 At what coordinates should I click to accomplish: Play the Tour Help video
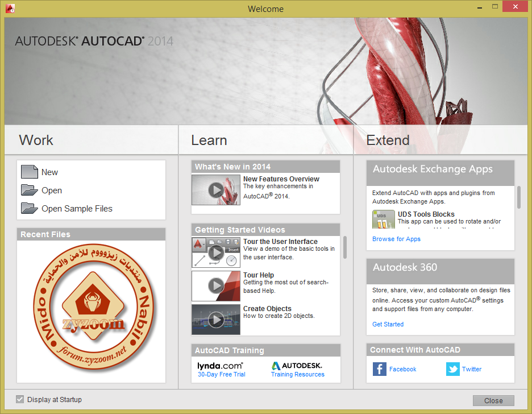(216, 285)
